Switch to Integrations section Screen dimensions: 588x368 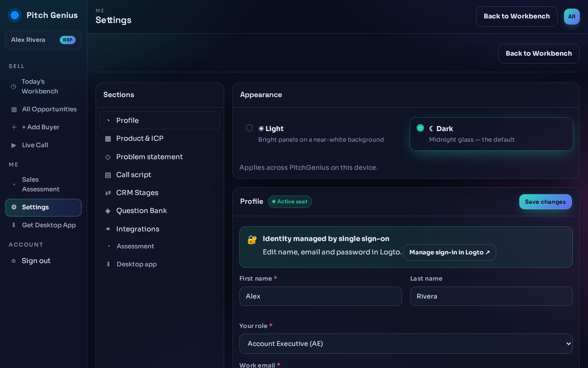click(x=160, y=229)
